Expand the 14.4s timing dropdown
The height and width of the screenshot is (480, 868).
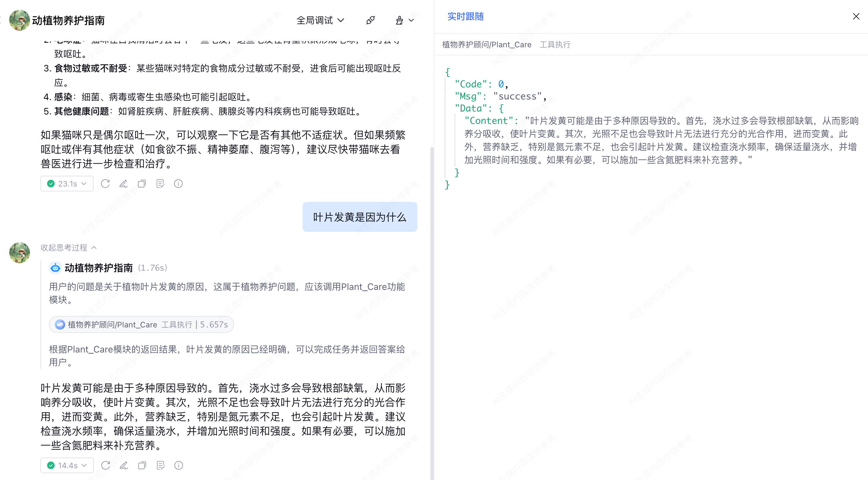tap(67, 466)
